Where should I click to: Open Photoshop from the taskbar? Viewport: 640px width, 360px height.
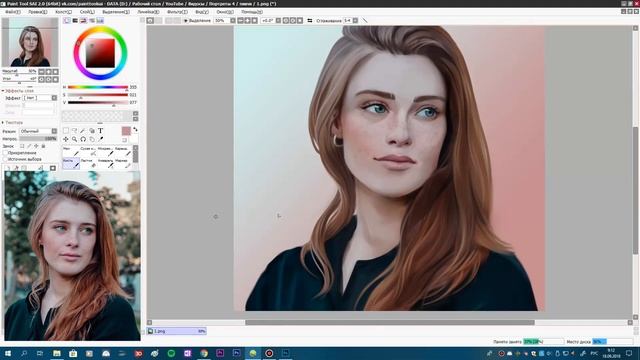point(236,353)
